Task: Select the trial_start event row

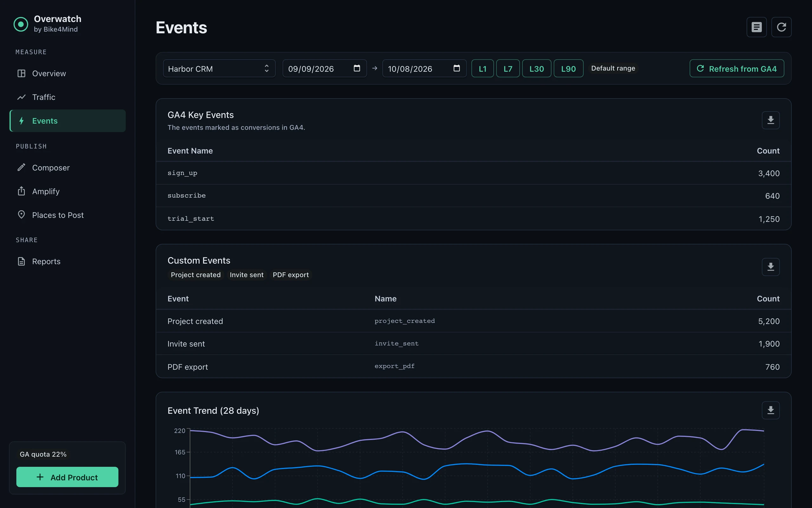Action: pyautogui.click(x=474, y=219)
